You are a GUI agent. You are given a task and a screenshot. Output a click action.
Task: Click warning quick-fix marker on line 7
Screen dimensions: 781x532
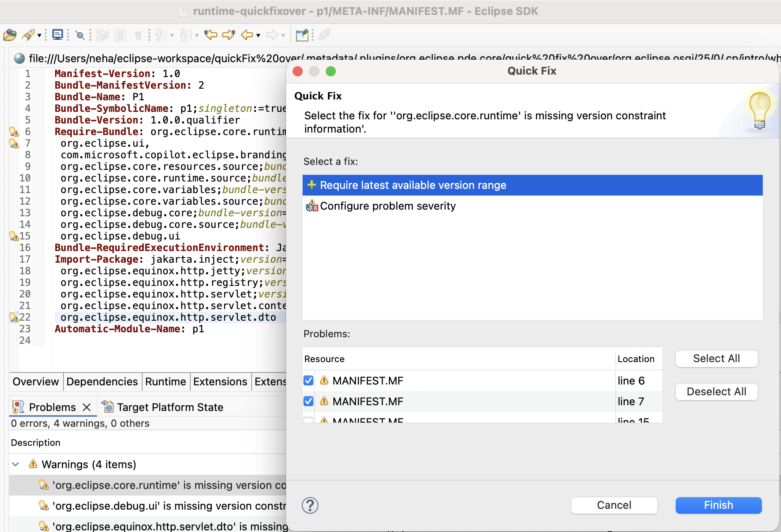pos(14,143)
